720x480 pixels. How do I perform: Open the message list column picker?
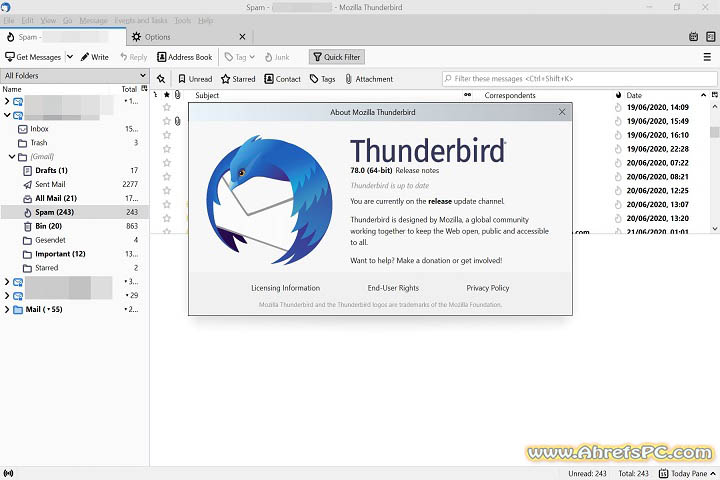pos(714,95)
